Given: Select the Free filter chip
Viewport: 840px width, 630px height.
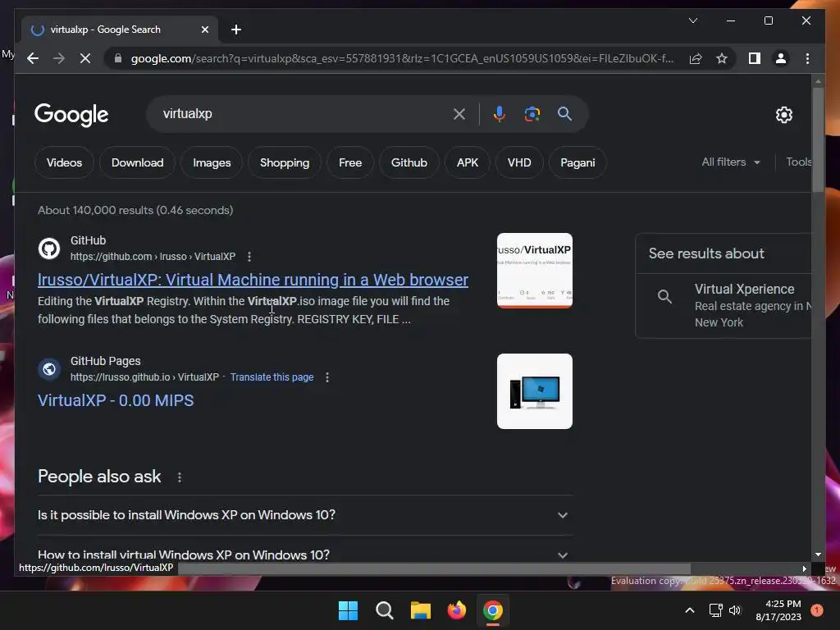Looking at the screenshot, I should pyautogui.click(x=350, y=162).
